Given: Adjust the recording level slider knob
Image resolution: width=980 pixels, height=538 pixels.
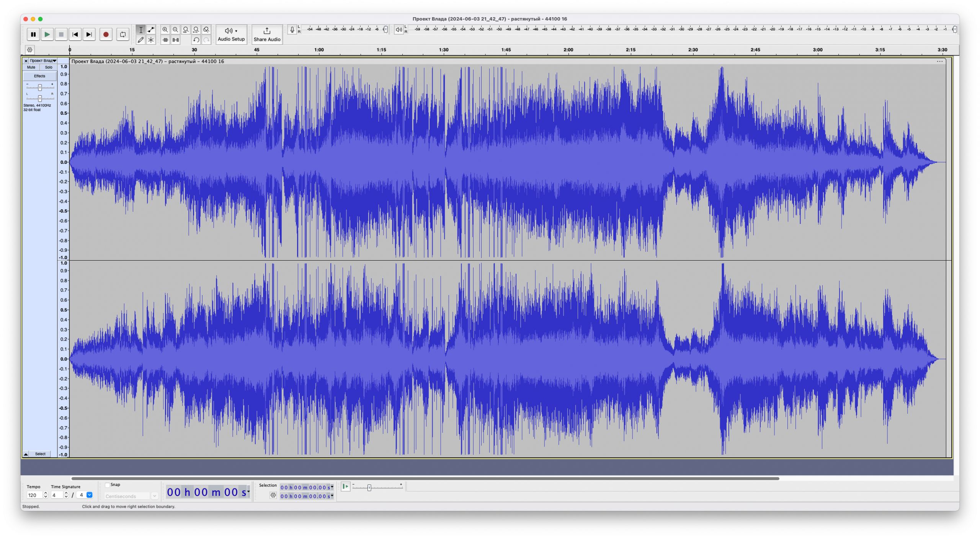Looking at the screenshot, I should coord(385,29).
